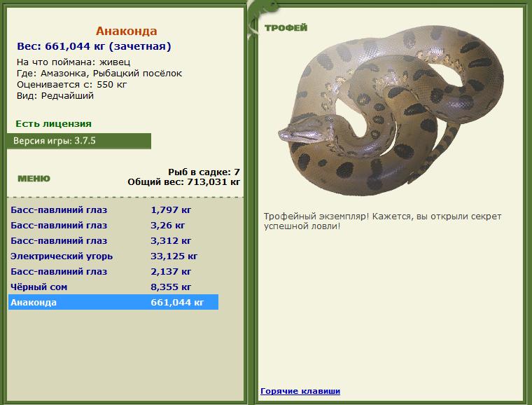The image size is (532, 405).
Task: Click the Есть лицензия label
Action: tap(54, 123)
